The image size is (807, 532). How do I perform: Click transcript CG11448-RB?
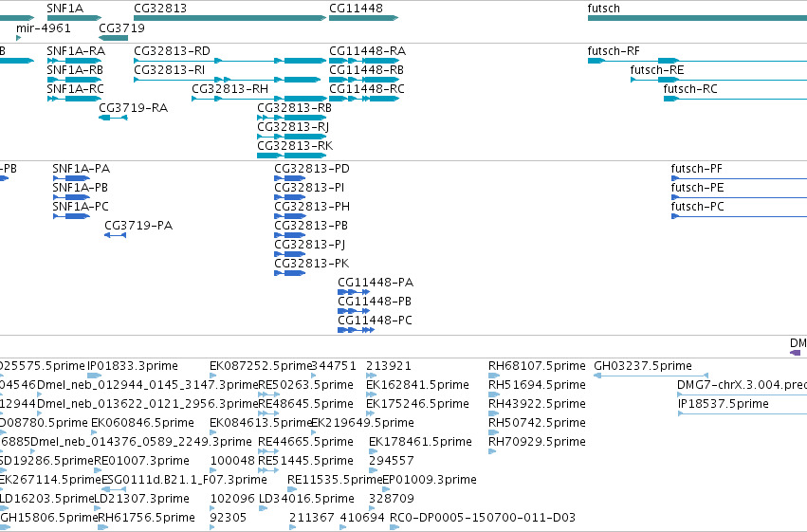[x=364, y=80]
